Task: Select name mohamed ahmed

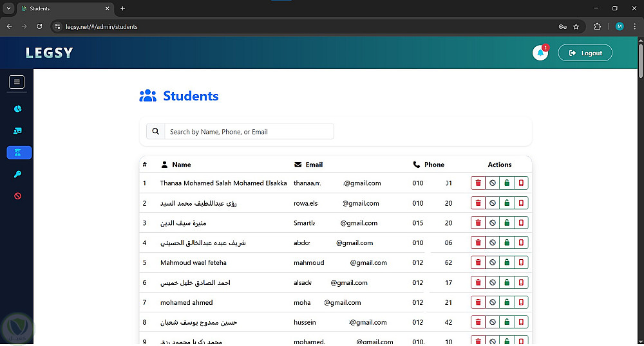Action: coord(187,302)
